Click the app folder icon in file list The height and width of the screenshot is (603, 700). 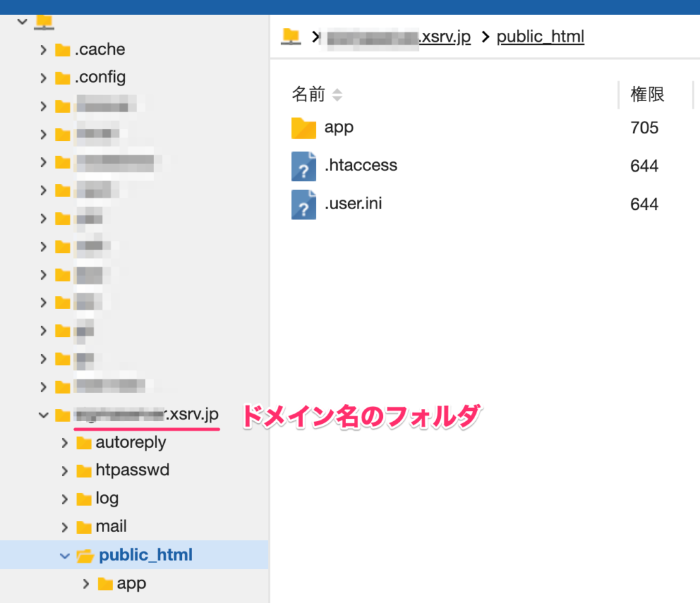coord(304,128)
